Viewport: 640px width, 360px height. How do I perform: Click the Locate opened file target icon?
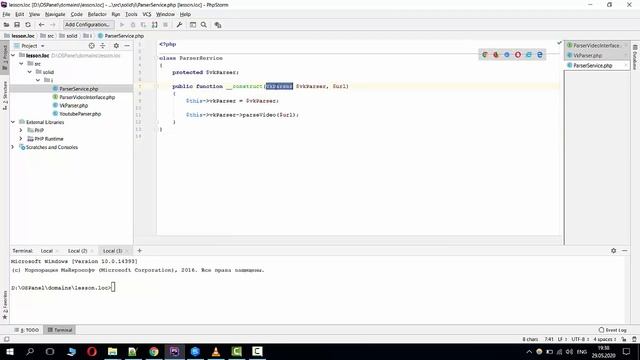[91, 46]
